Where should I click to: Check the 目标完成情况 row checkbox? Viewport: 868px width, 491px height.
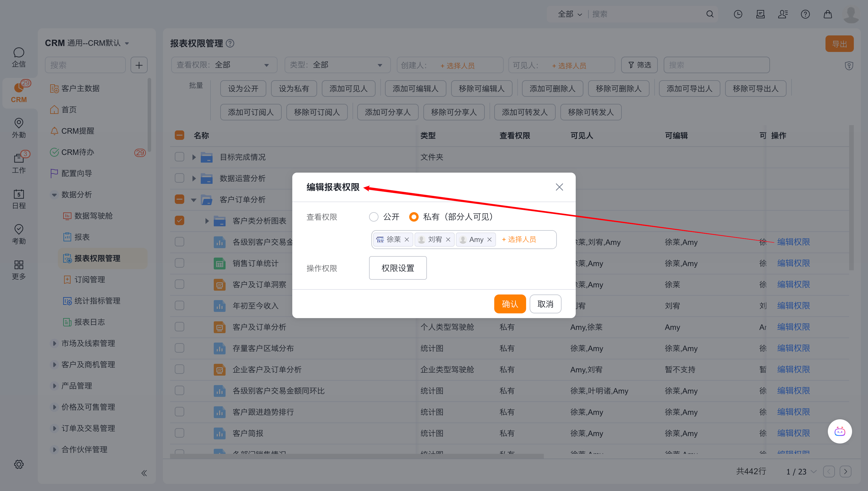pyautogui.click(x=180, y=157)
